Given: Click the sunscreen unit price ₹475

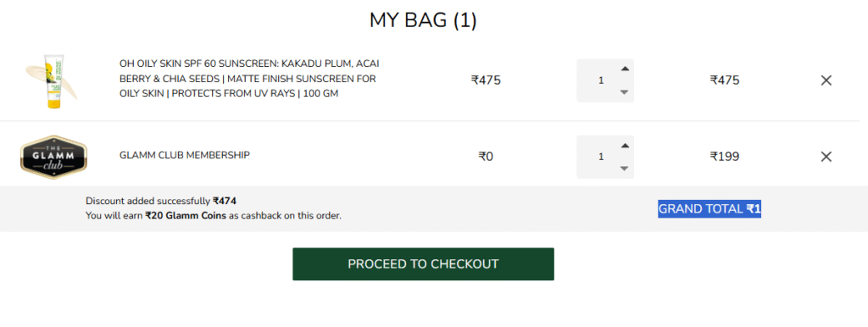Looking at the screenshot, I should pyautogui.click(x=486, y=80).
